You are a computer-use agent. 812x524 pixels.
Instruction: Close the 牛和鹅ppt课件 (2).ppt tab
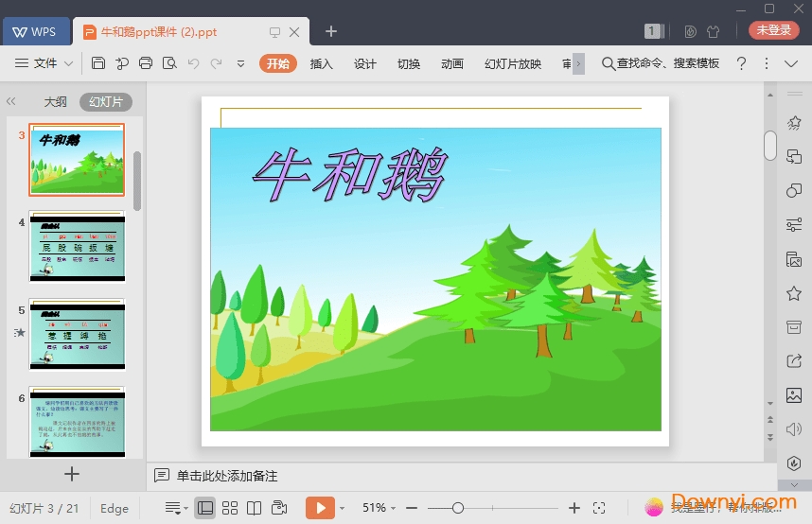[294, 32]
